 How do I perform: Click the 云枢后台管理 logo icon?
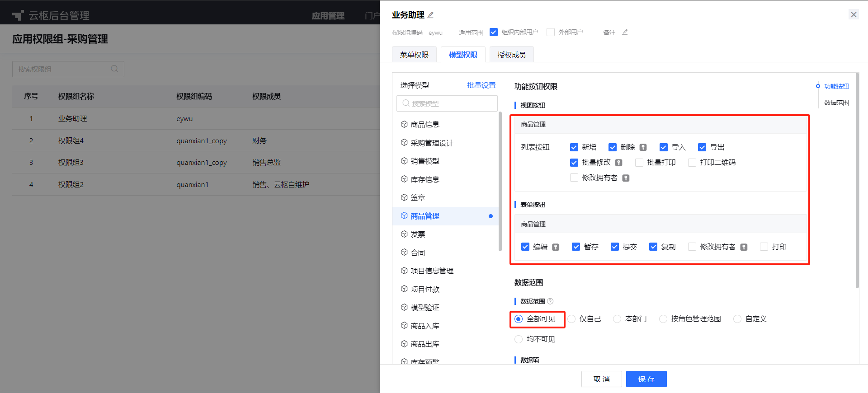point(18,15)
